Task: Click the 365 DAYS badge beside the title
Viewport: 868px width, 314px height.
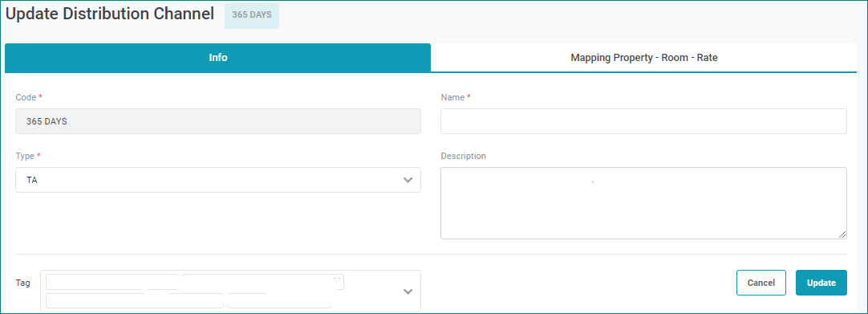Action: (252, 15)
